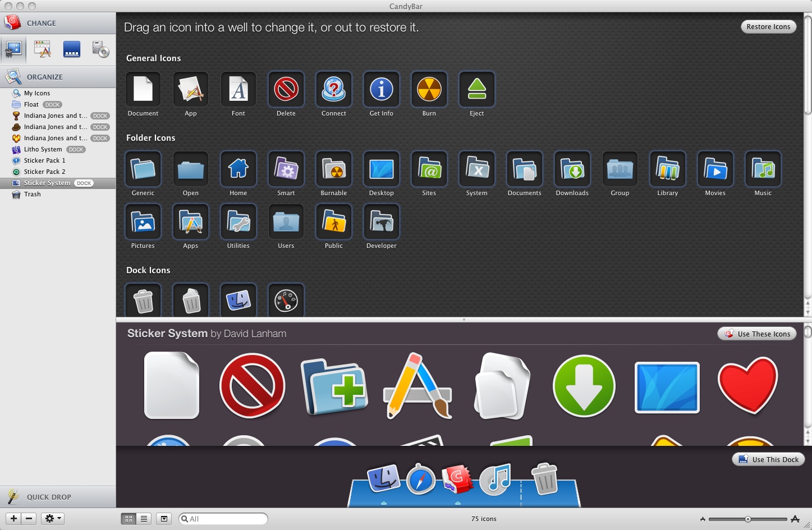This screenshot has height=530, width=812.
Task: Click the Library folder icon
Action: 668,169
